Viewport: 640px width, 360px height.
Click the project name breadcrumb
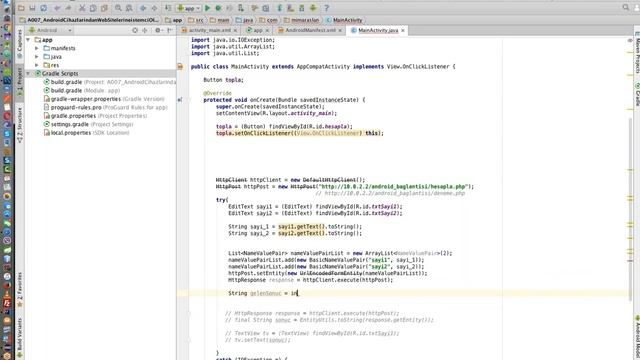[x=89, y=20]
